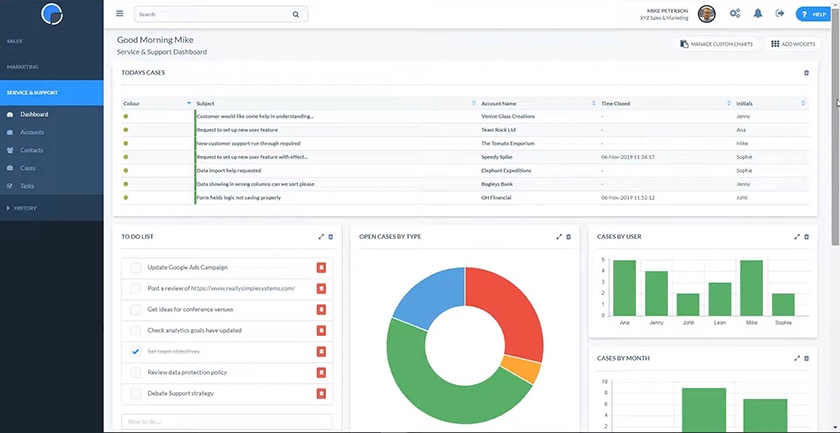Open the settings gears icon
Screen dimensions: 840x433
[735, 13]
